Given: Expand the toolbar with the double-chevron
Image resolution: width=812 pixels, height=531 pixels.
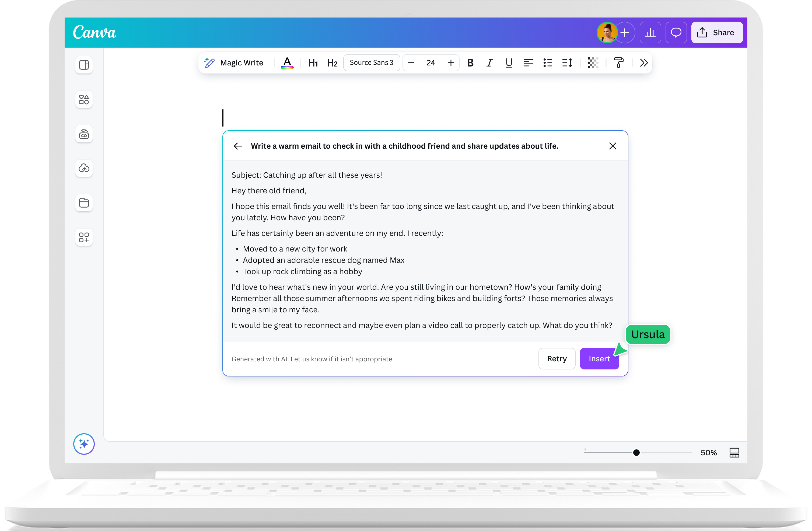Looking at the screenshot, I should (643, 62).
